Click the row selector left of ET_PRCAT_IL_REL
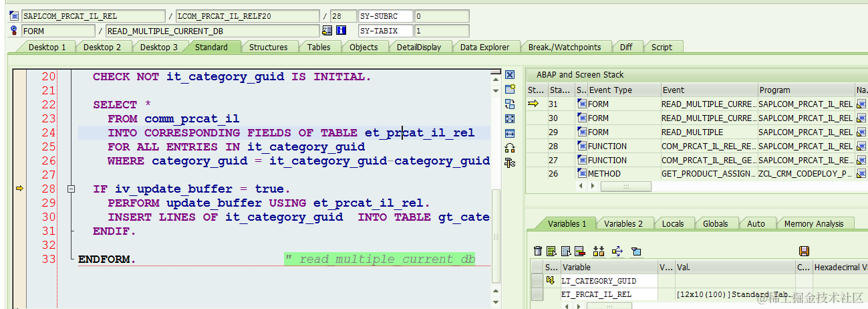868x309 pixels. click(x=537, y=294)
